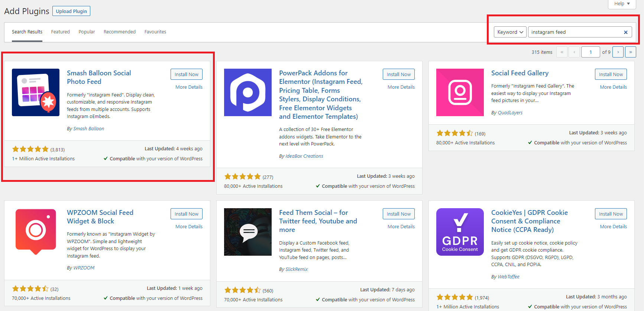644x311 pixels.
Task: Install PowerPack Addons for Elementor
Action: (x=399, y=74)
